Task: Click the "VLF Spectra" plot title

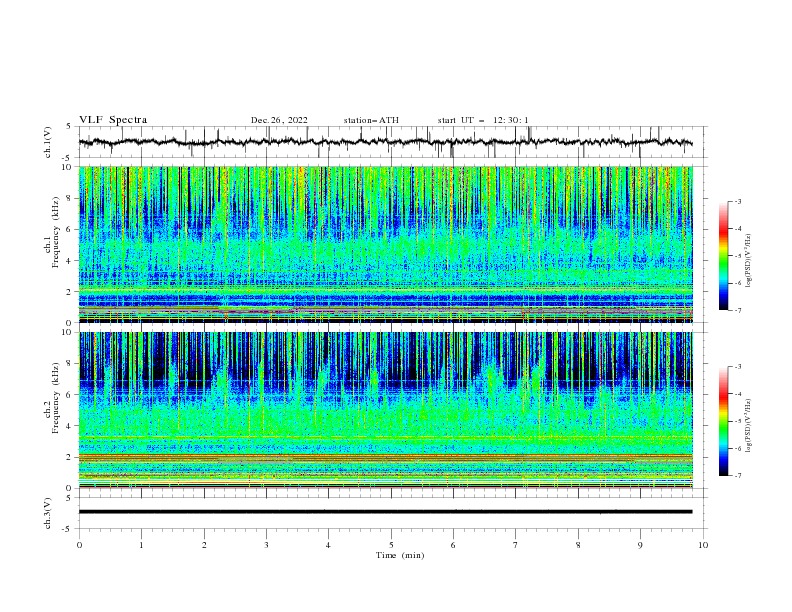Action: tap(113, 120)
